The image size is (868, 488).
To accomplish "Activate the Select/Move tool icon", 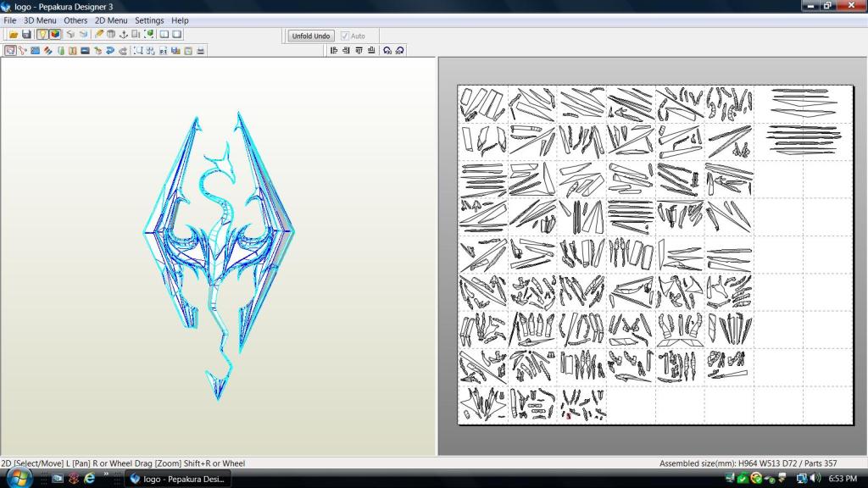I will coord(10,50).
